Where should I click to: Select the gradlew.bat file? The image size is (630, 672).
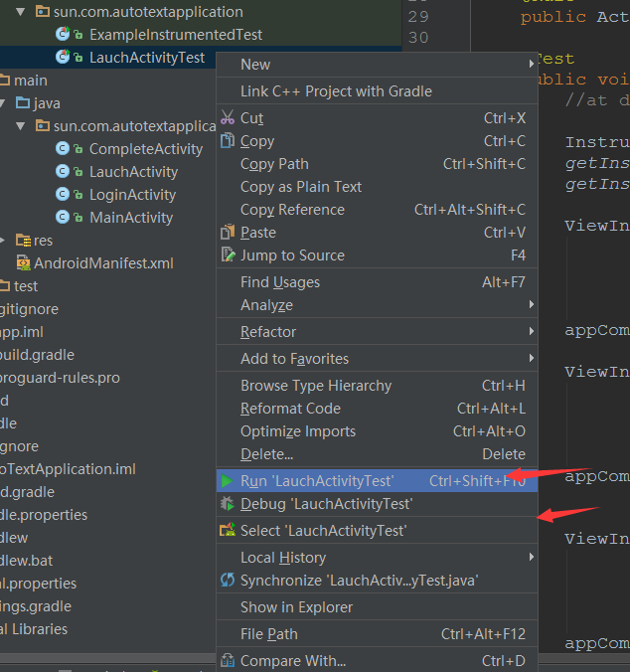27,560
